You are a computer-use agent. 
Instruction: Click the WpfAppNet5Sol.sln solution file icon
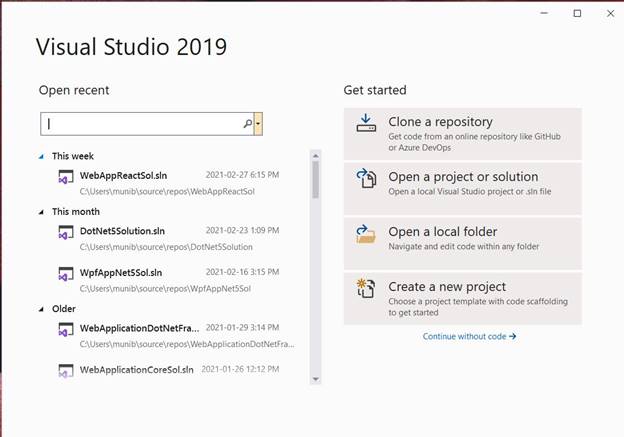click(x=65, y=276)
